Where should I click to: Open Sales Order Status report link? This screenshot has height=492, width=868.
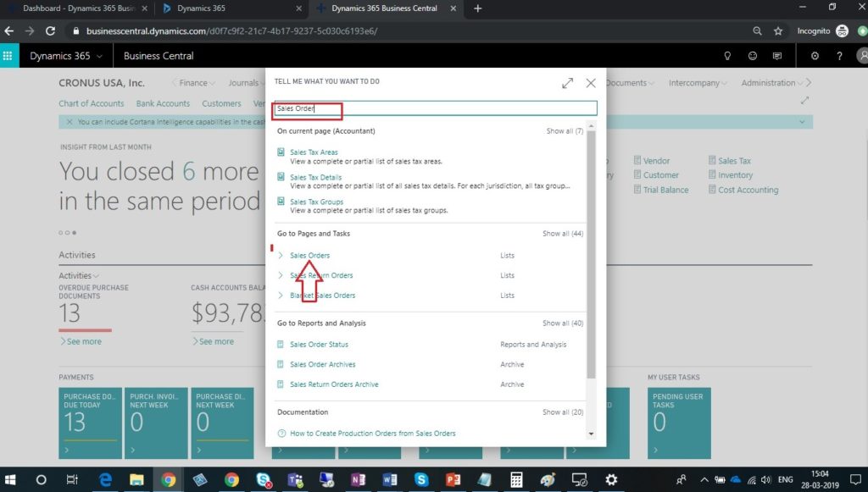click(x=319, y=345)
